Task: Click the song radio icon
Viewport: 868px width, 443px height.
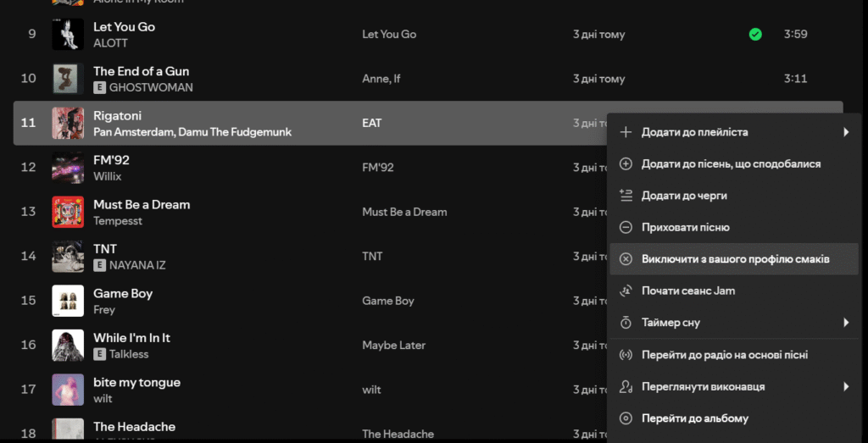Action: click(626, 355)
